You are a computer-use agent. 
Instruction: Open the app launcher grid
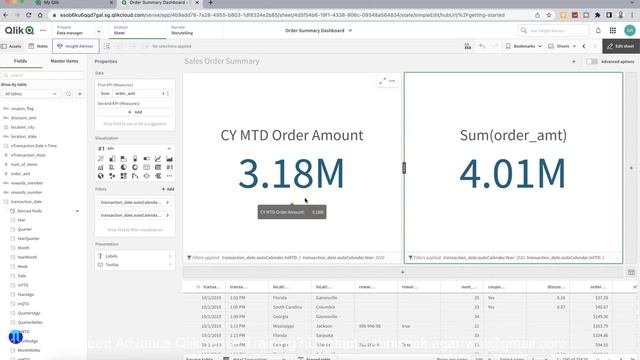coord(613,31)
